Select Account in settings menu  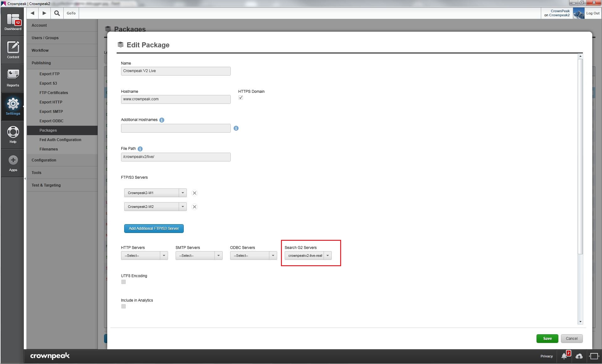[62, 25]
